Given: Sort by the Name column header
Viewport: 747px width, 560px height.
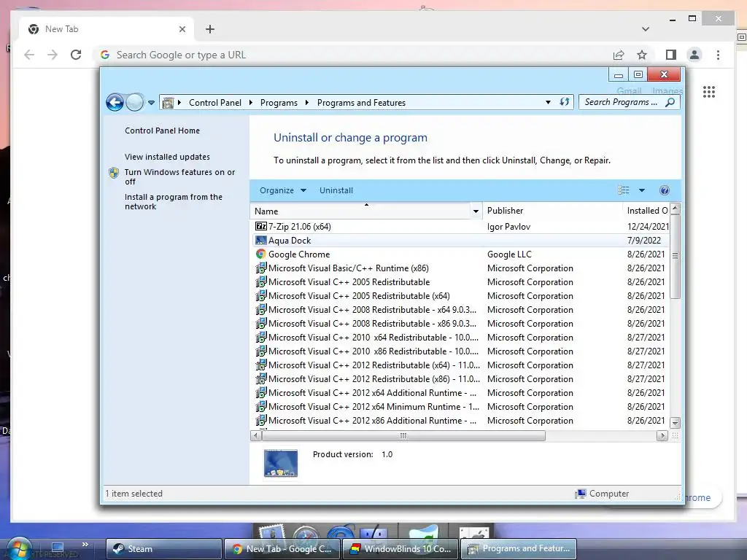Looking at the screenshot, I should coord(360,211).
